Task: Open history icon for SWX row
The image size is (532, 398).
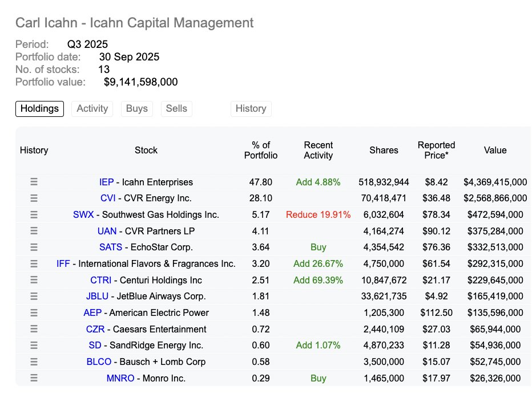Action: [34, 214]
